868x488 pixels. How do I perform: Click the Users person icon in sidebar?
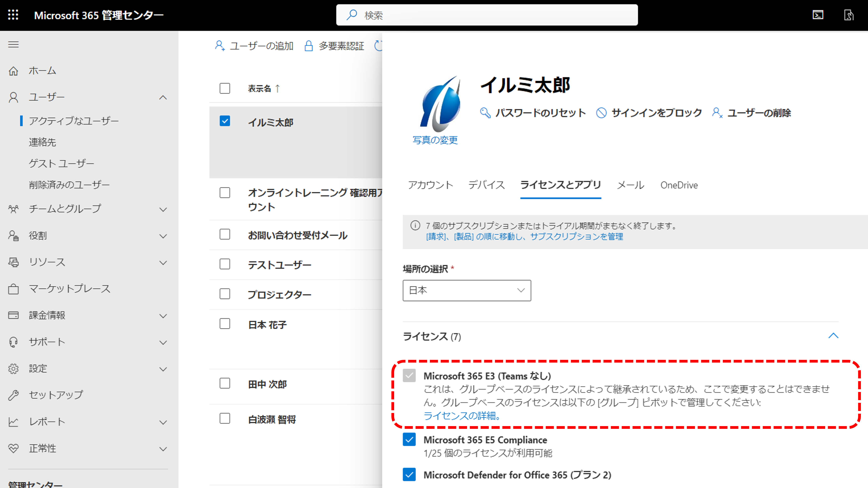pyautogui.click(x=13, y=97)
